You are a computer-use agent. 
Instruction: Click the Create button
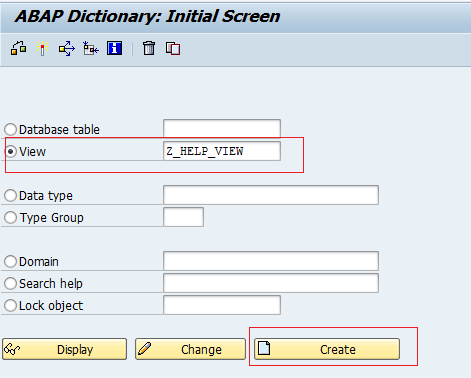tap(327, 349)
